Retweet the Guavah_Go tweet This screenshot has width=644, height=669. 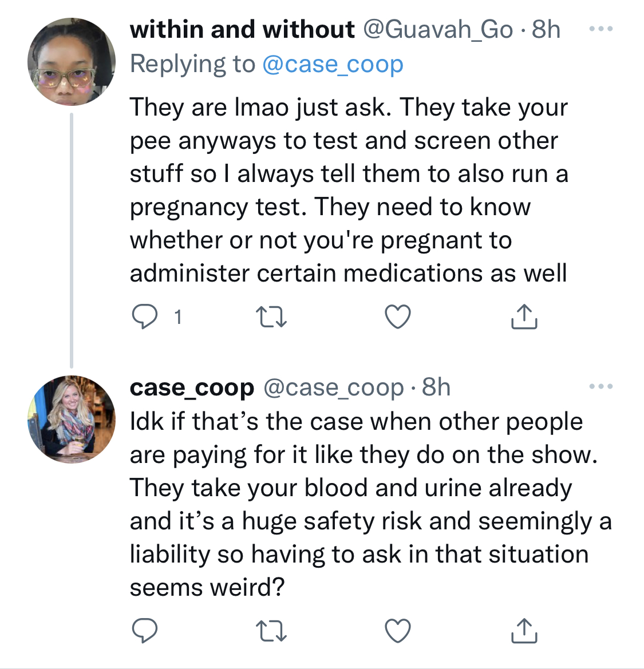pos(271,318)
